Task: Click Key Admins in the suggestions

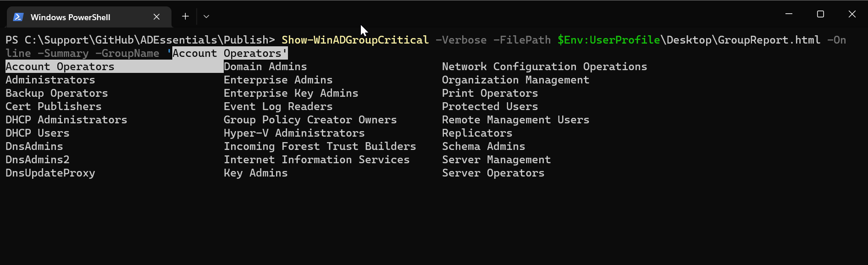Action: 255,173
